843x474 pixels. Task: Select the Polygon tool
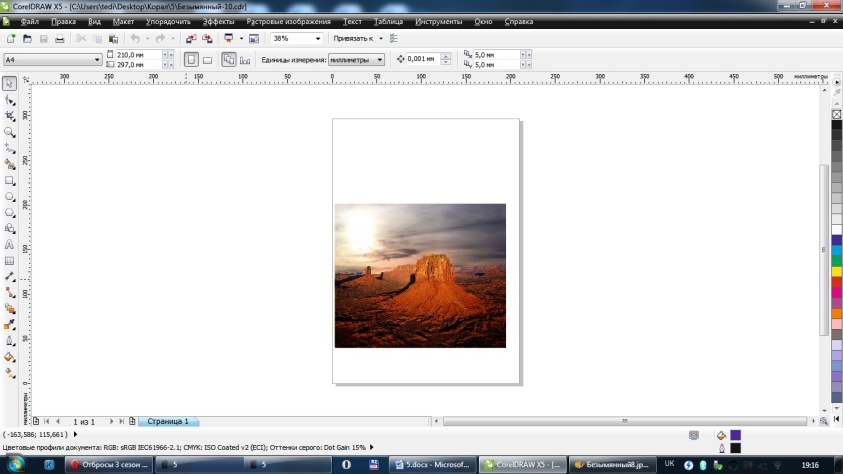pyautogui.click(x=9, y=213)
